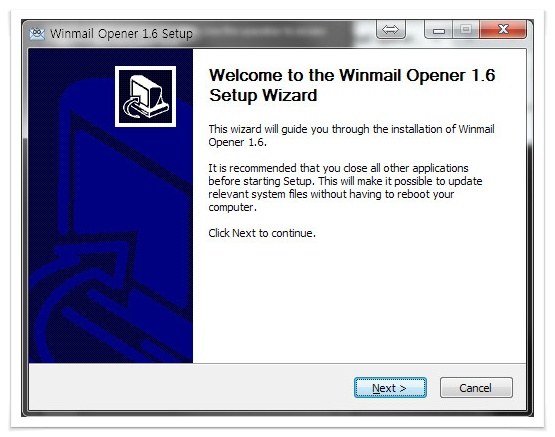Screen dimensions: 555x437
Task: Close the setup window with red X
Action: (503, 29)
